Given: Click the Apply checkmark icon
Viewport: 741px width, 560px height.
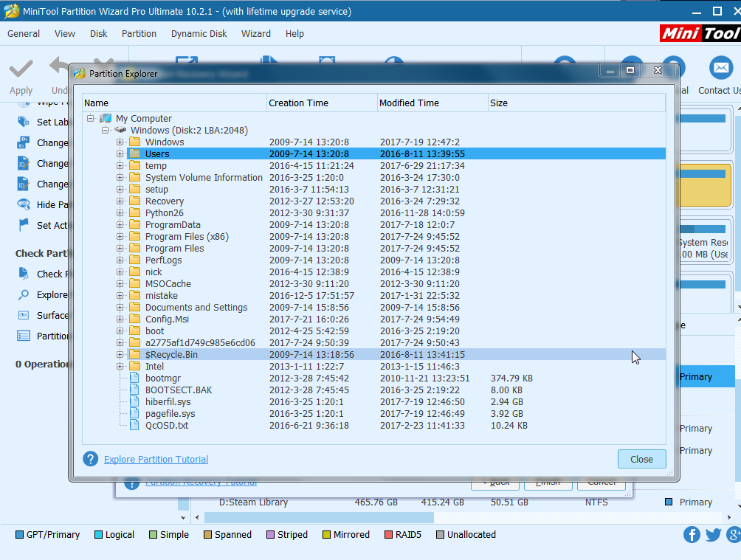Looking at the screenshot, I should click(x=21, y=69).
